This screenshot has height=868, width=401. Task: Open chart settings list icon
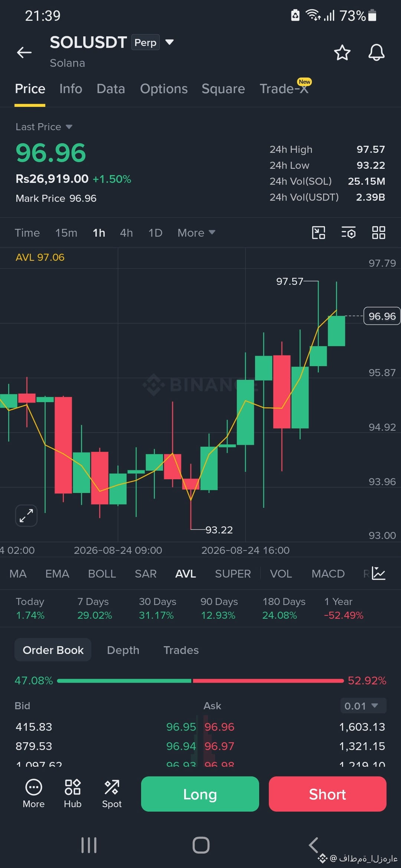tap(348, 233)
